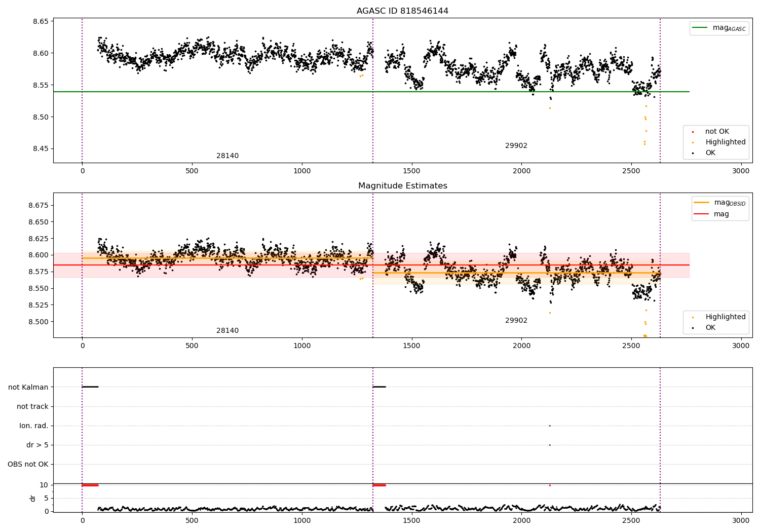Click 'OK' legend entry in Magnitude Estimates plot

[704, 328]
